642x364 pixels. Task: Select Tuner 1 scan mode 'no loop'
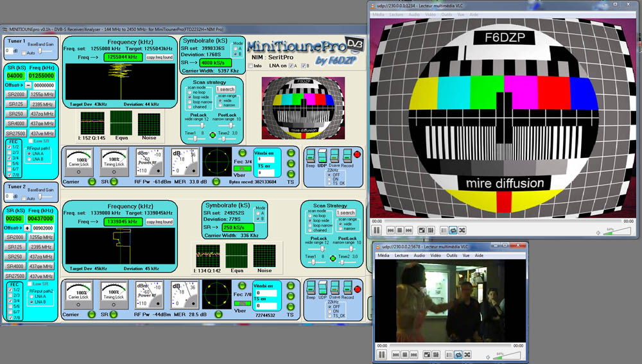189,92
